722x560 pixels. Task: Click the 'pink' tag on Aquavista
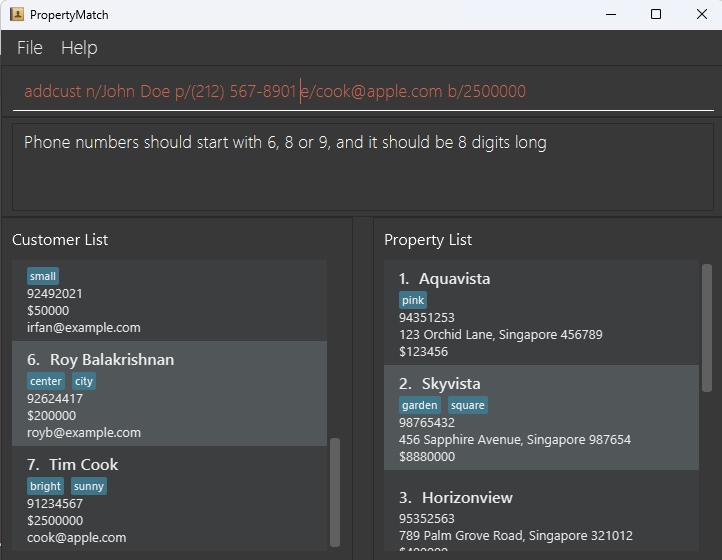point(413,300)
